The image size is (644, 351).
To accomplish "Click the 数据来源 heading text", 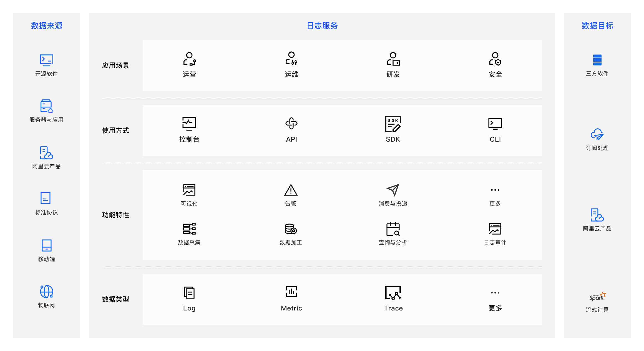I will (x=47, y=26).
